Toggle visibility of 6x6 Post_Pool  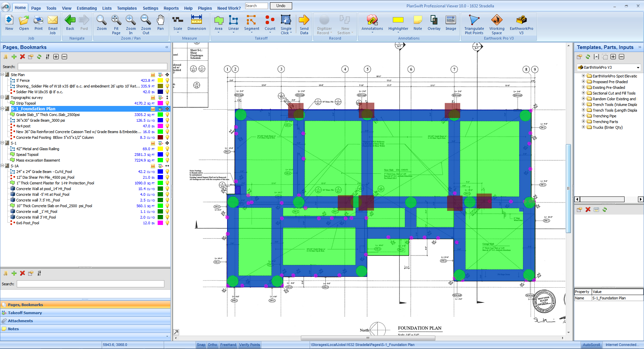[167, 223]
